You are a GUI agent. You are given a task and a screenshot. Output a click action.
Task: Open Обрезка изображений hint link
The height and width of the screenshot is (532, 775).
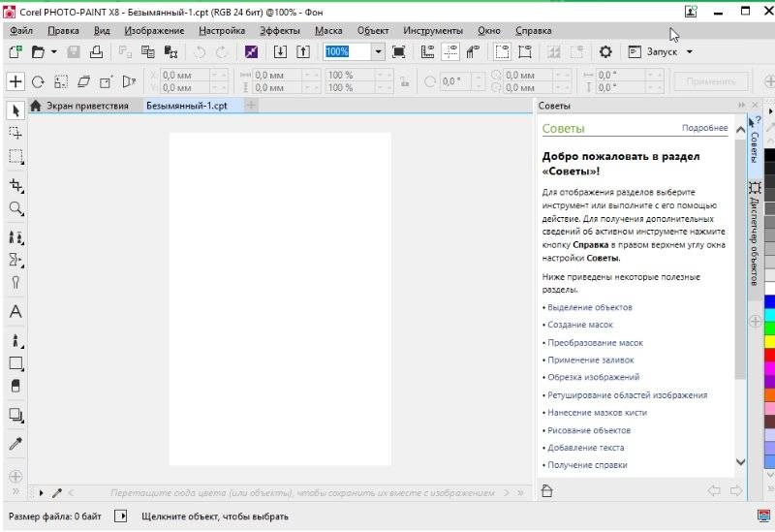[x=593, y=377]
